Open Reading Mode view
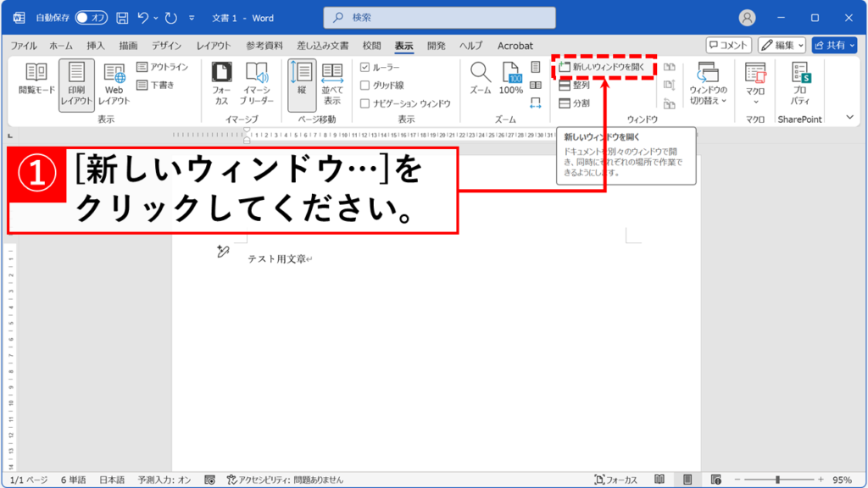Viewport: 868px width, 488px height. (36, 83)
